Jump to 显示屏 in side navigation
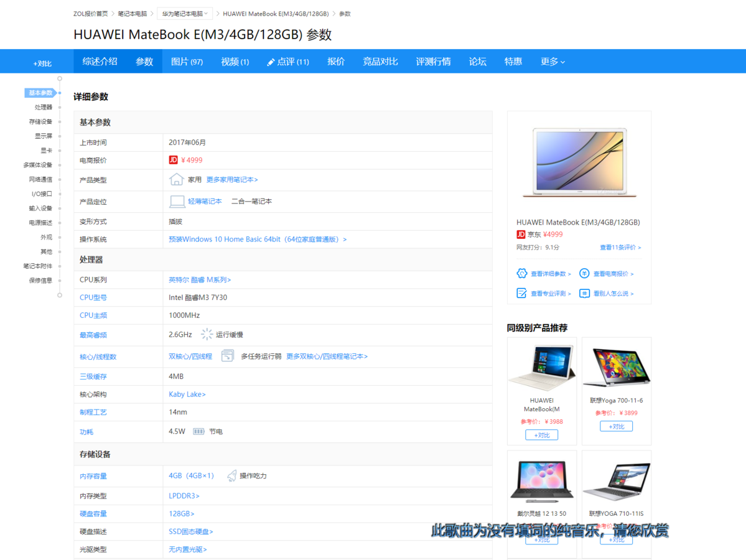 (44, 136)
